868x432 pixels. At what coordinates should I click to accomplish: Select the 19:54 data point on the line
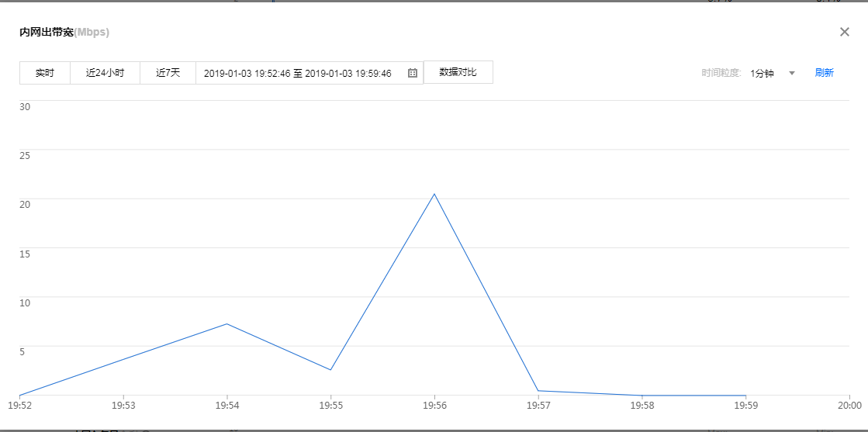point(227,323)
